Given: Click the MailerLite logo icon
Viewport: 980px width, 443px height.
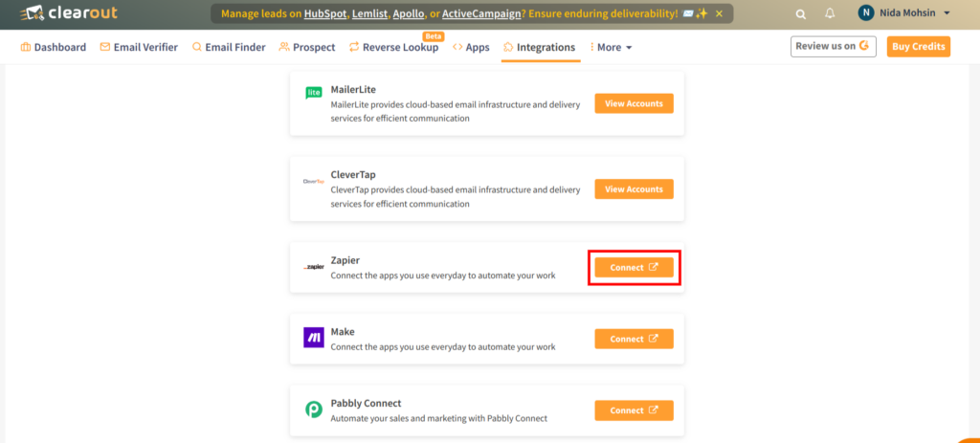Looking at the screenshot, I should 313,93.
